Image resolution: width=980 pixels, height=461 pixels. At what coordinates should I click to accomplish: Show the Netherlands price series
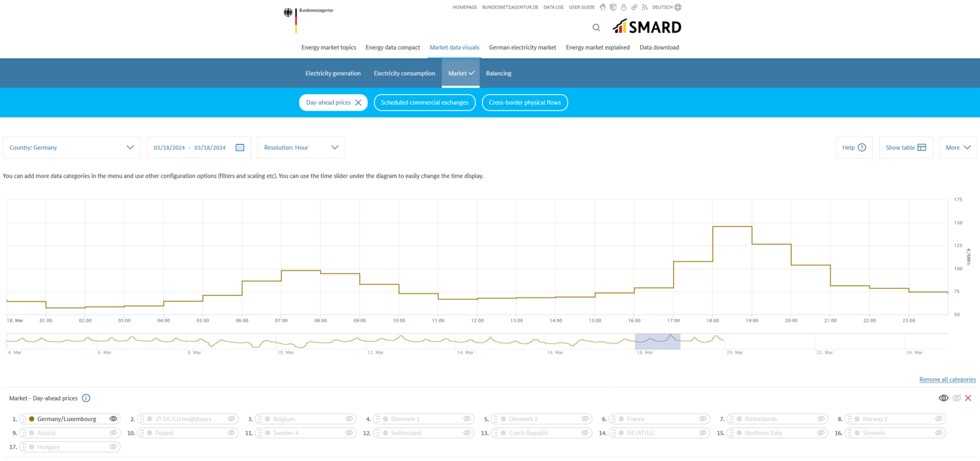[x=821, y=419]
